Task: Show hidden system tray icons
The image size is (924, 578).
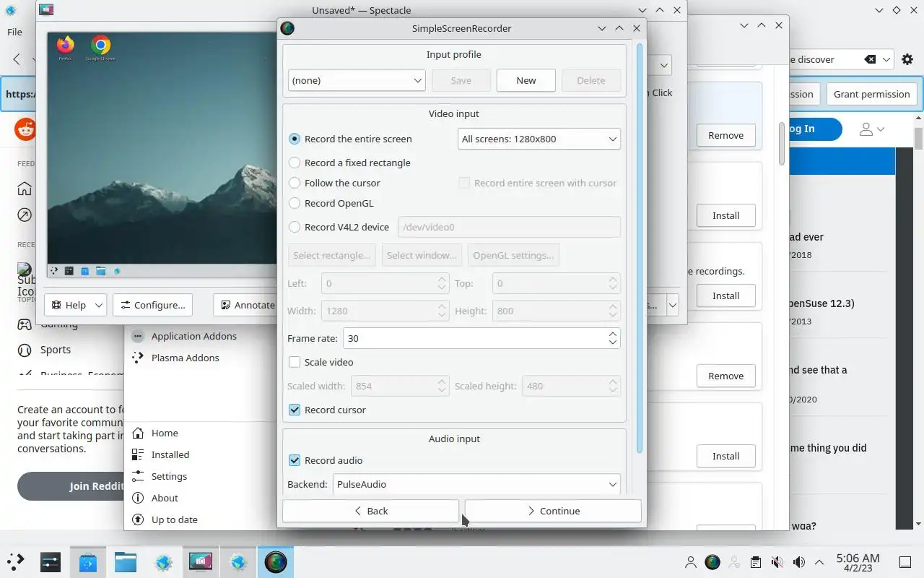Action: [x=819, y=562]
